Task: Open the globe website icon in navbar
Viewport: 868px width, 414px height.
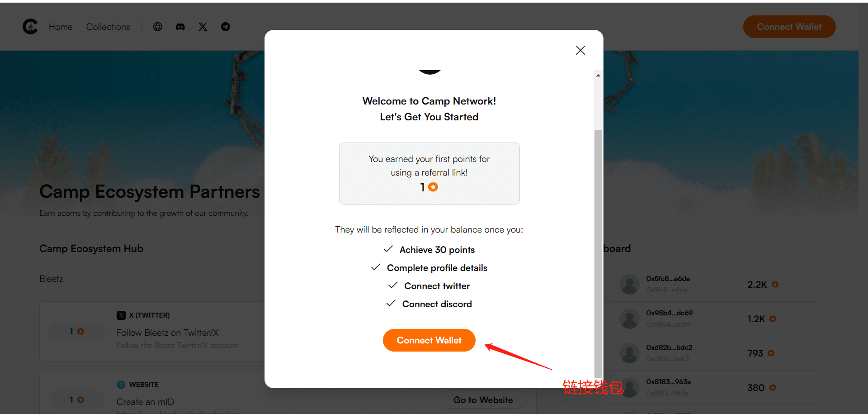Action: coord(157,27)
